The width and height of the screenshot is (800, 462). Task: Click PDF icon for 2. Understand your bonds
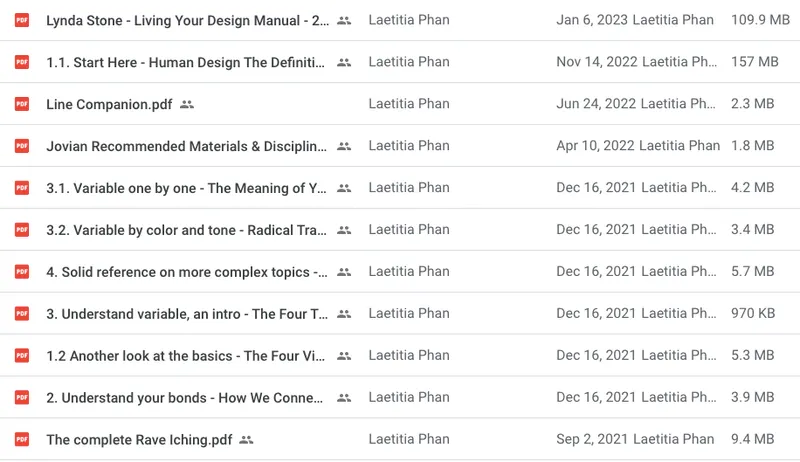(x=22, y=397)
